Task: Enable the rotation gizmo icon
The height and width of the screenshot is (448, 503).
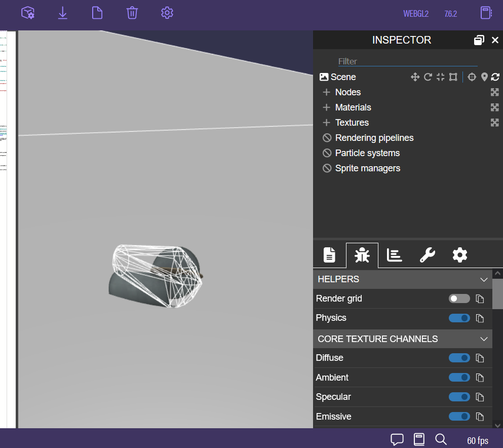Action: [428, 77]
